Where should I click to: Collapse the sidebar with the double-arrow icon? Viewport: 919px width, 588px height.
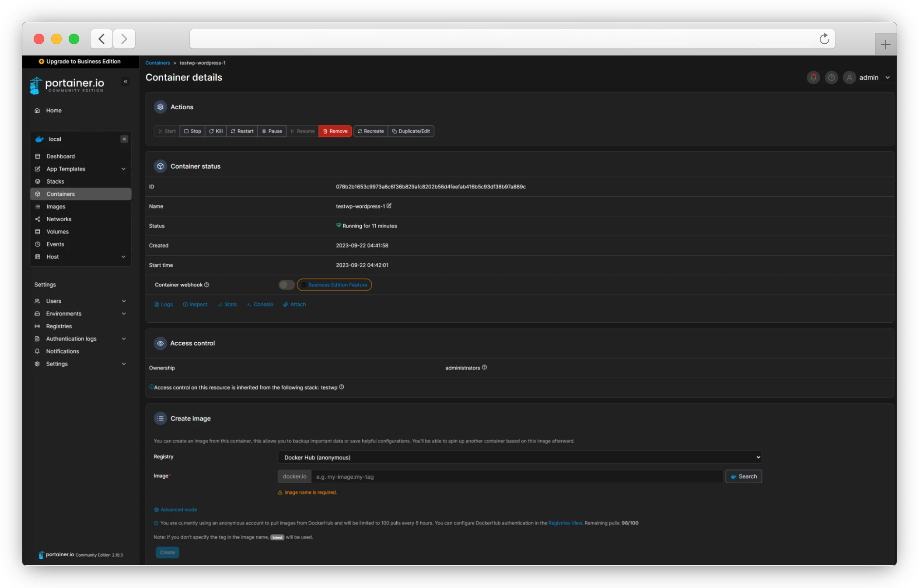click(126, 81)
